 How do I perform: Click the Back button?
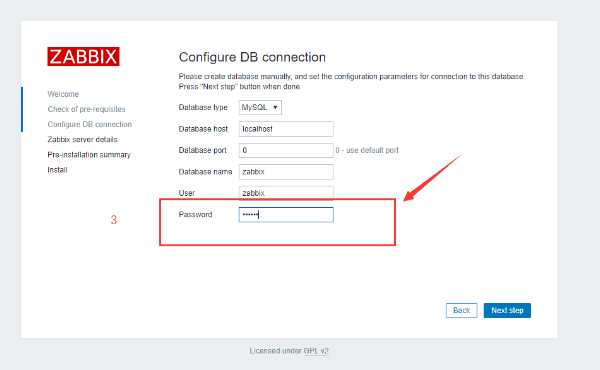click(x=461, y=310)
